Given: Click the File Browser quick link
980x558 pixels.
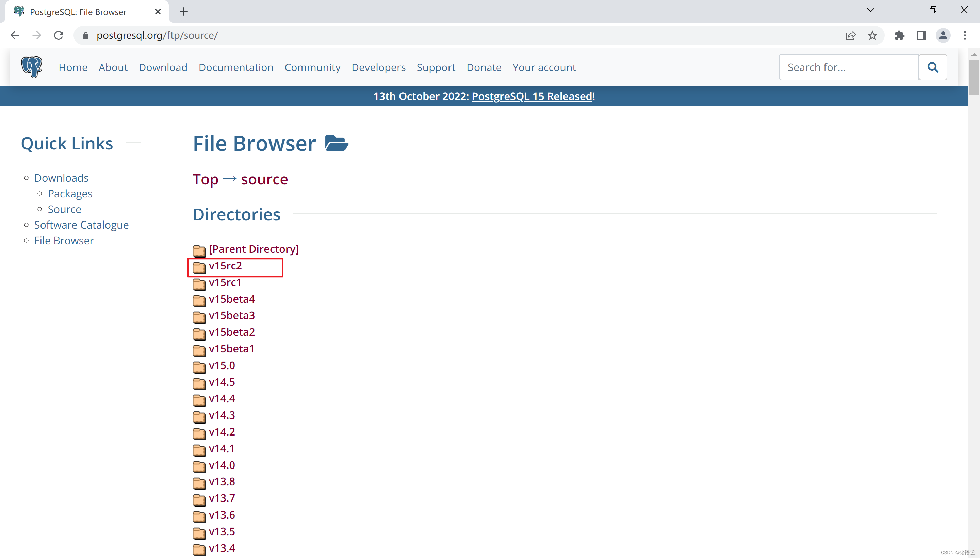Looking at the screenshot, I should click(63, 240).
